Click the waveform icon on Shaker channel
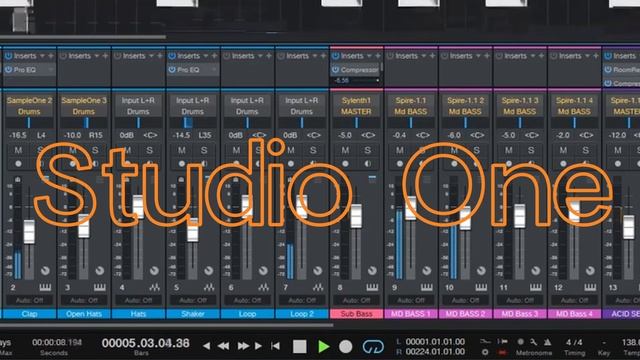Screen dimensions: 640x360 209,288
